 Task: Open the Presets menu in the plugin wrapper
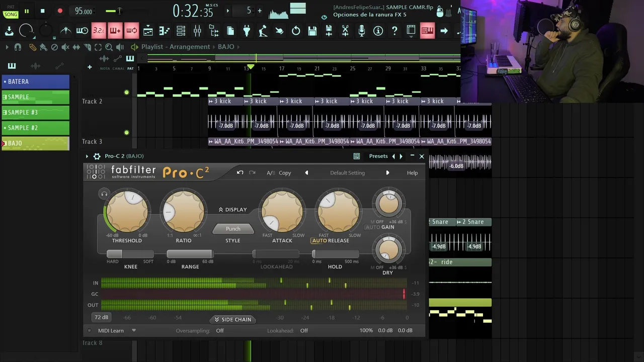(378, 156)
